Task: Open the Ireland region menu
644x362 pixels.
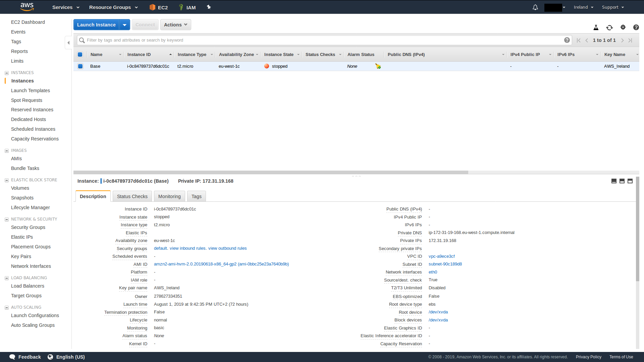Action: [x=584, y=7]
